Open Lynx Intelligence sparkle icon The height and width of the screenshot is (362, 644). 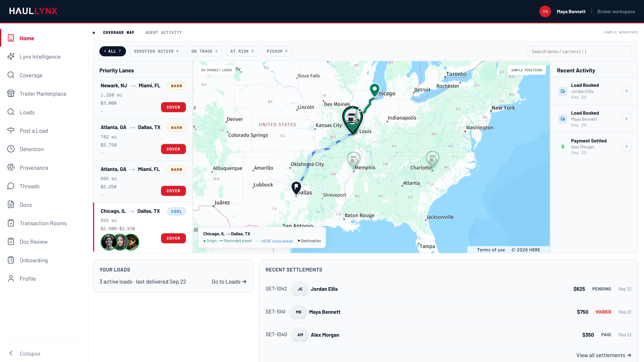pyautogui.click(x=11, y=57)
